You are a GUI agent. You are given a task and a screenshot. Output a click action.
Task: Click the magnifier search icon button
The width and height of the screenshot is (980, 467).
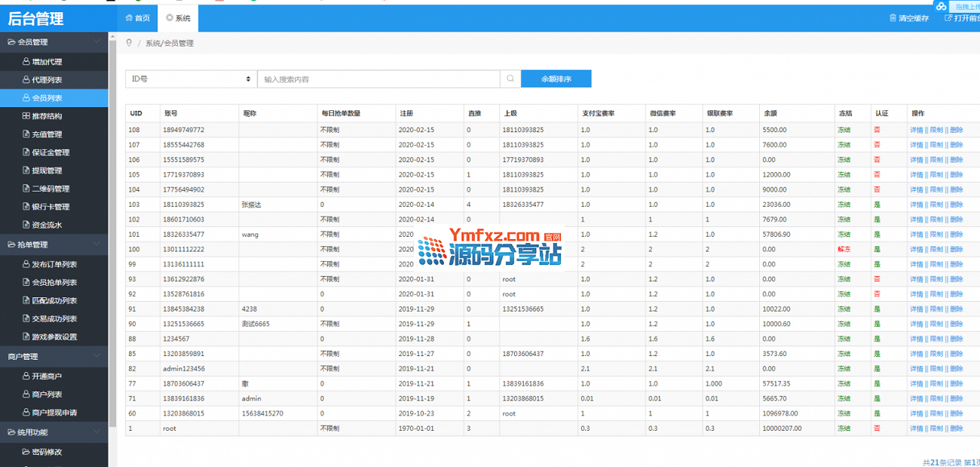click(510, 79)
